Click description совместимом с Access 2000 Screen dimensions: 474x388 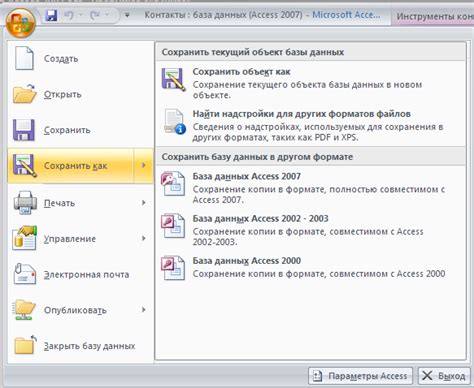coord(319,274)
